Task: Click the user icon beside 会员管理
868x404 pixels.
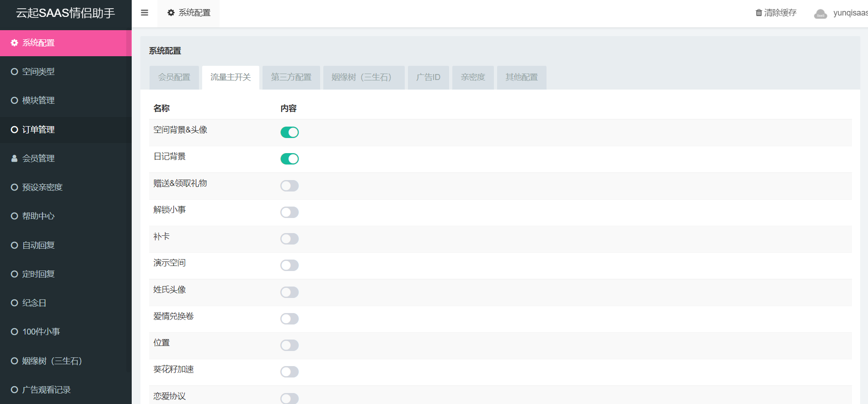Action: coord(14,158)
